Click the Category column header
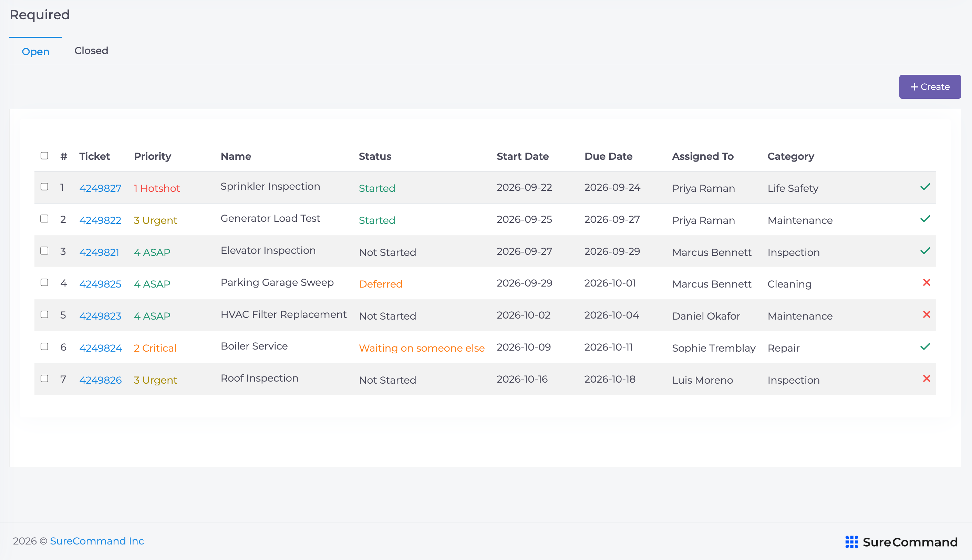 (790, 156)
